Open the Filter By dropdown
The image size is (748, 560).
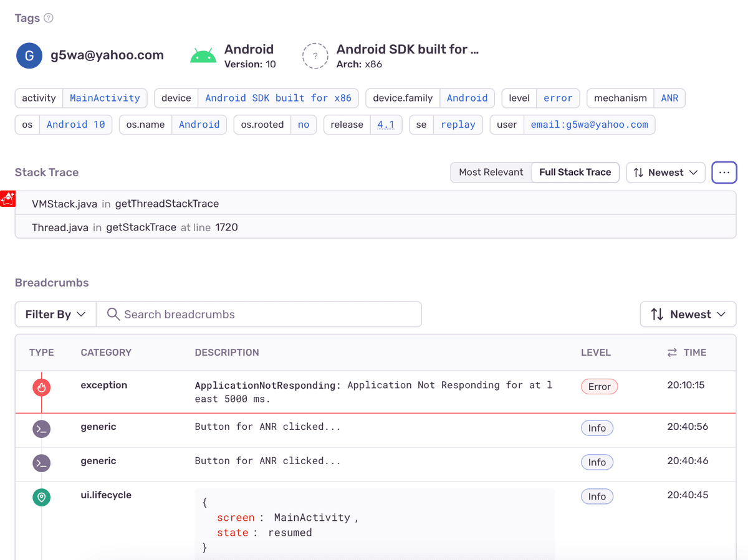click(x=55, y=314)
